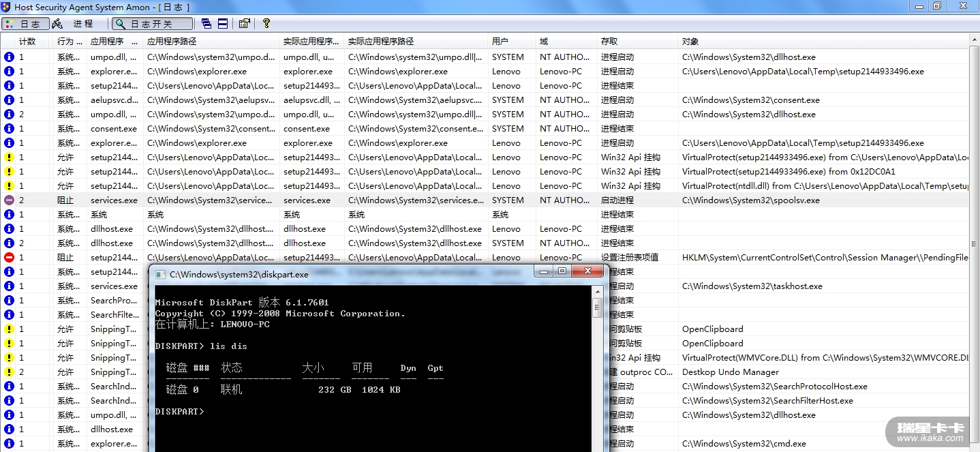Select VirtualProtect from 0x12DC0A1 object cell
Screen dimensions: 980x452
(788, 172)
